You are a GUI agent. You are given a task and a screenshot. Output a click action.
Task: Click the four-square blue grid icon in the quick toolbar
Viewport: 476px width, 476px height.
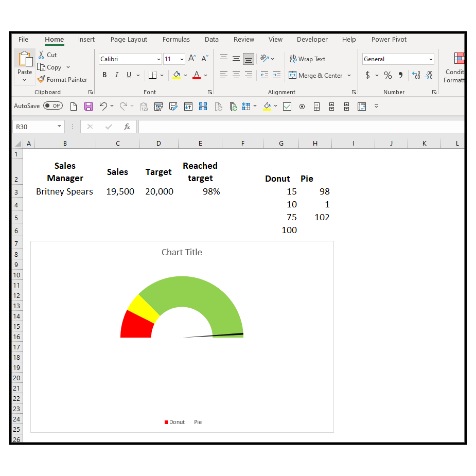tap(203, 106)
